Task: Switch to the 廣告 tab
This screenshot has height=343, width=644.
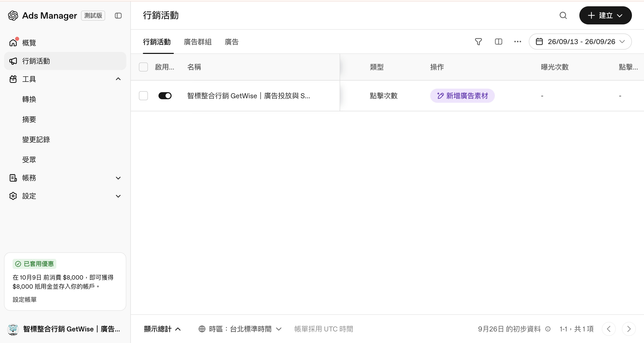Action: tap(232, 42)
